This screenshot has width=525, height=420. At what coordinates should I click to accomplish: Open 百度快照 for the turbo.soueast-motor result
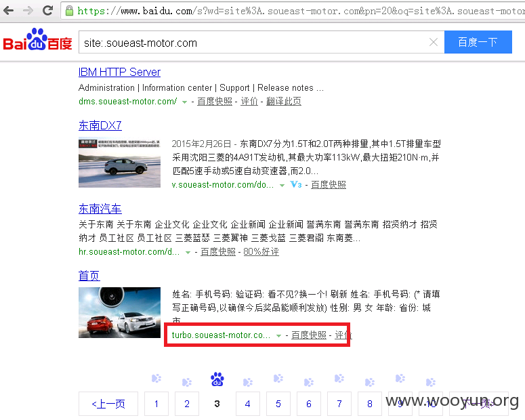(309, 335)
